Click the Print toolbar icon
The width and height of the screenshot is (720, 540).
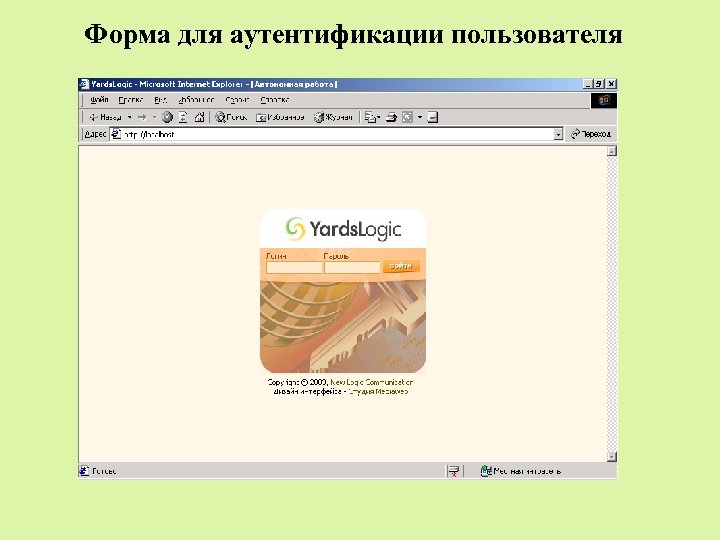pyautogui.click(x=391, y=118)
